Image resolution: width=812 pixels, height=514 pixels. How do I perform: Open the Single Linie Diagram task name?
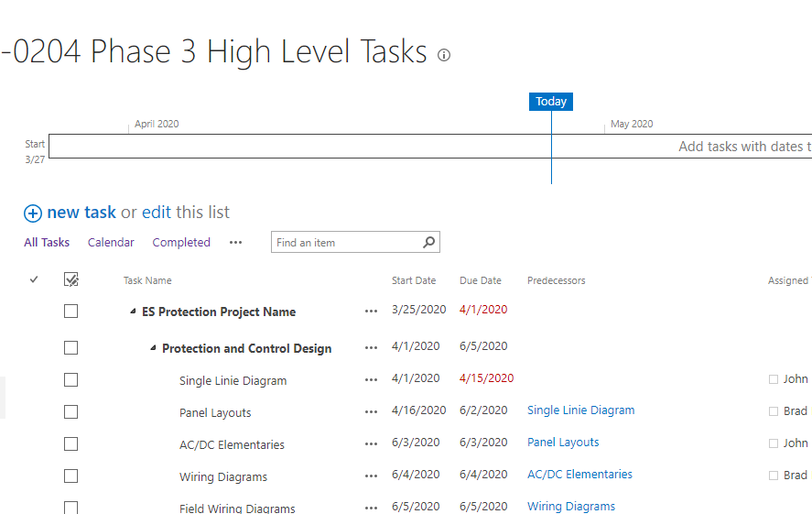(233, 381)
